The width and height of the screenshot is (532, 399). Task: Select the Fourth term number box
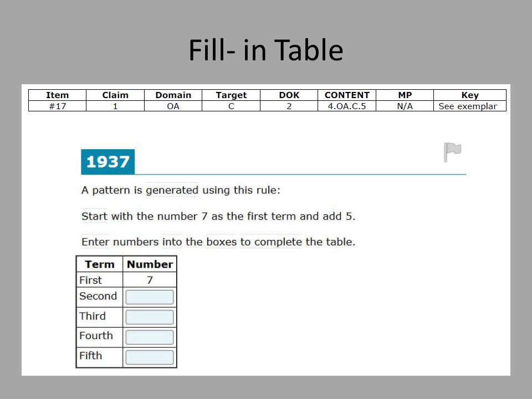click(150, 337)
